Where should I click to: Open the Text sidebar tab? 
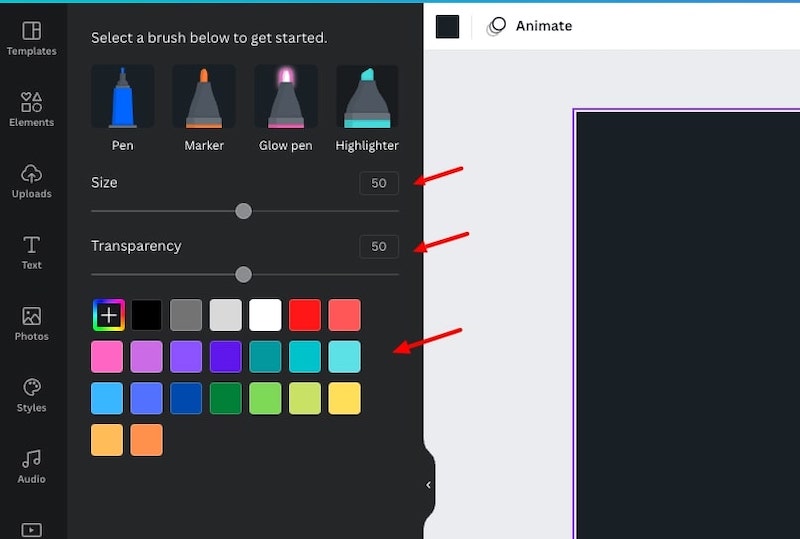pos(32,252)
